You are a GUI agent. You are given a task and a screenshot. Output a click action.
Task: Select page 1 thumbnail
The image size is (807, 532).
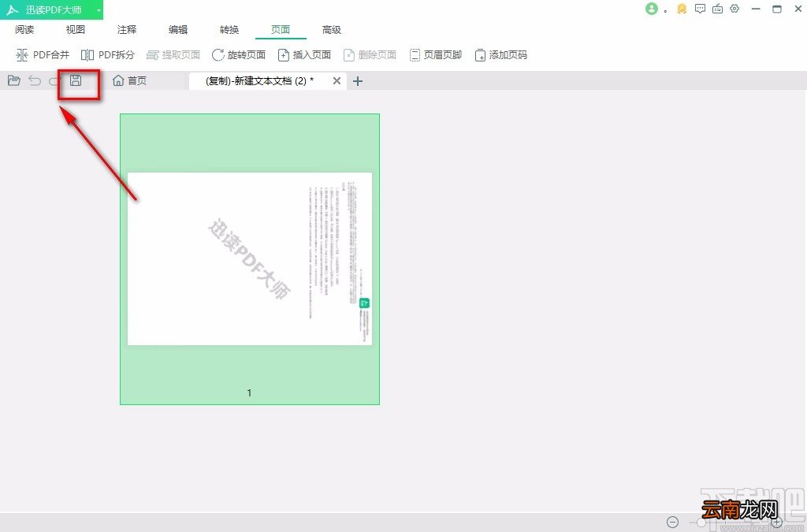(250, 259)
